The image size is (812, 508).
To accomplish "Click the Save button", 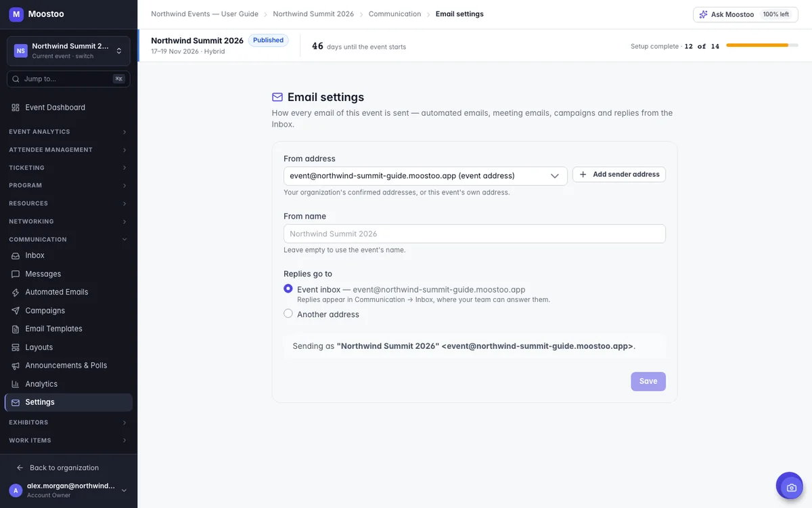I will 648,381.
